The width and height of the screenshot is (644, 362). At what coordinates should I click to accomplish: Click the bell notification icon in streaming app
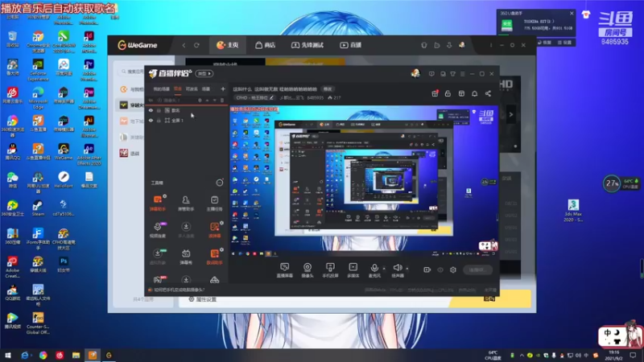point(474,93)
